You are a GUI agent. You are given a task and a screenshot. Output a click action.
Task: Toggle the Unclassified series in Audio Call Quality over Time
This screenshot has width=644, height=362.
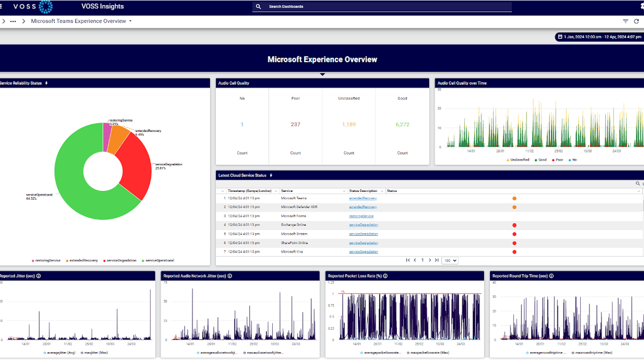(x=518, y=160)
